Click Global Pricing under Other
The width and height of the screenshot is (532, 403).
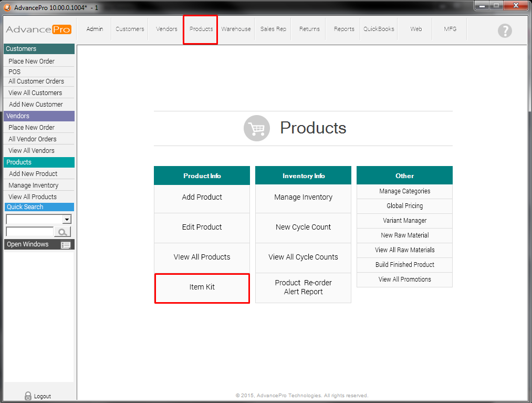pyautogui.click(x=404, y=206)
